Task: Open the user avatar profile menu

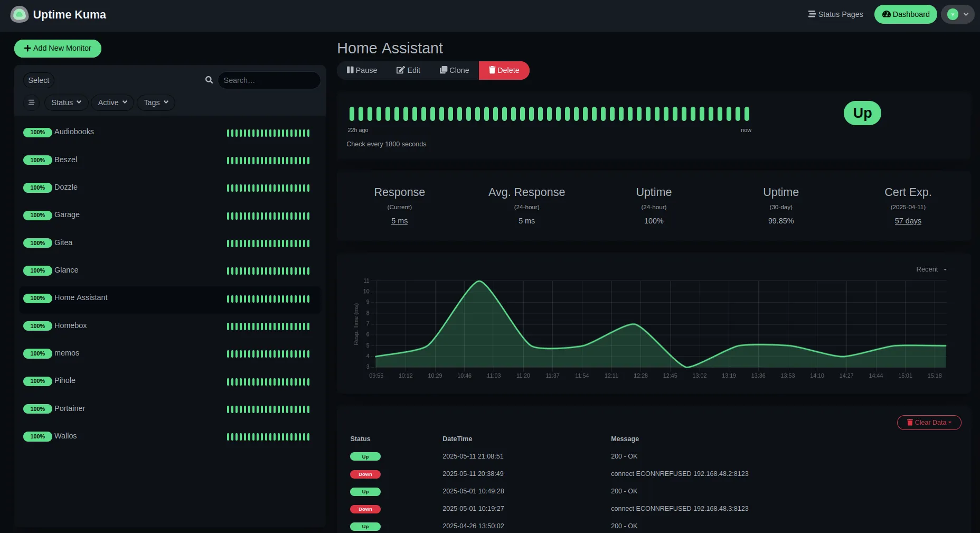Action: [957, 14]
